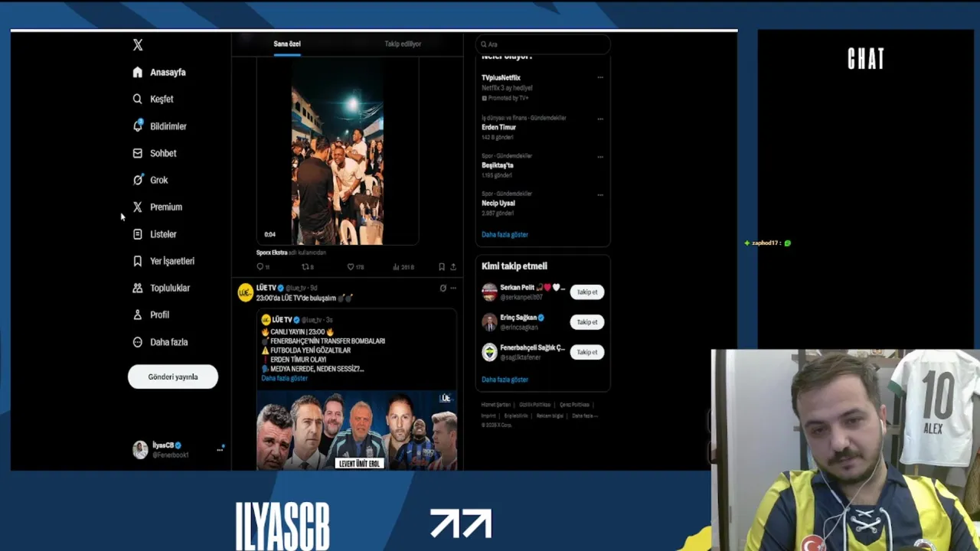Open Beşiktaş'ta trending topic
Image resolution: width=980 pixels, height=551 pixels.
[498, 165]
